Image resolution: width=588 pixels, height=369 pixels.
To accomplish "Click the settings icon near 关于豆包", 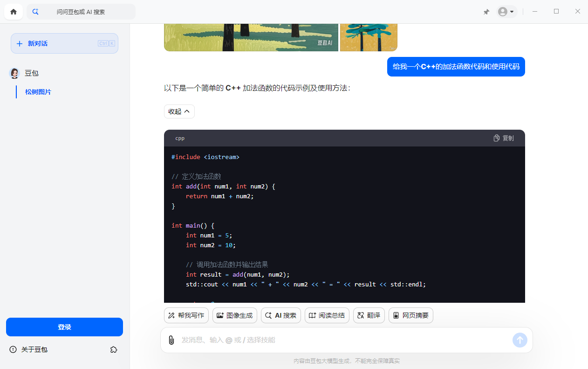I will [x=114, y=349].
